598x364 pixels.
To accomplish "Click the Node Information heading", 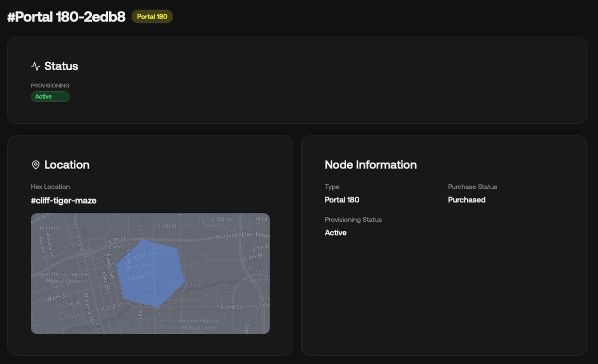I will click(371, 165).
